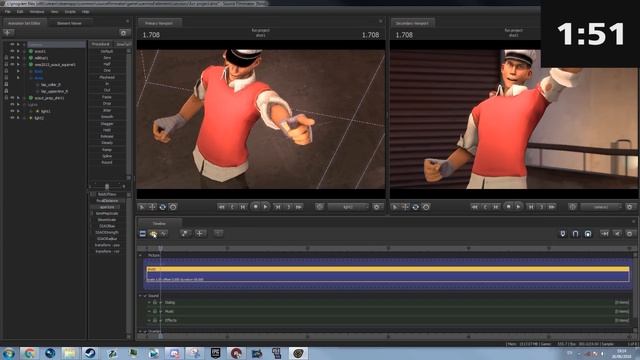Toggle the Music track checkbox
The height and width of the screenshot is (360, 640).
click(161, 311)
